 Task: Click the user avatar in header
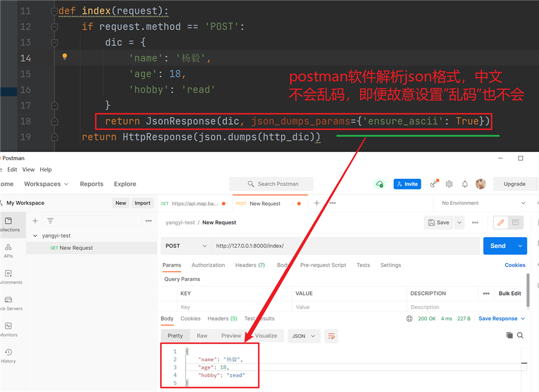(x=481, y=184)
